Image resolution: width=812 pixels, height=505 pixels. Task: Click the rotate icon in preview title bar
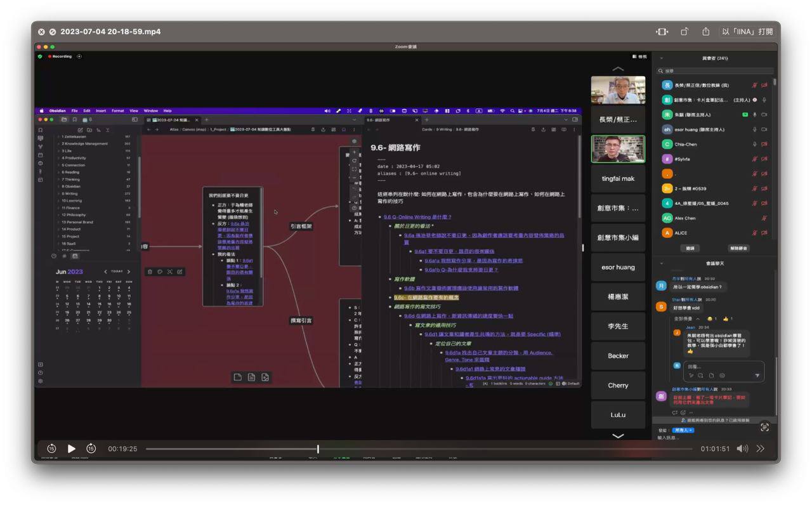pos(684,32)
